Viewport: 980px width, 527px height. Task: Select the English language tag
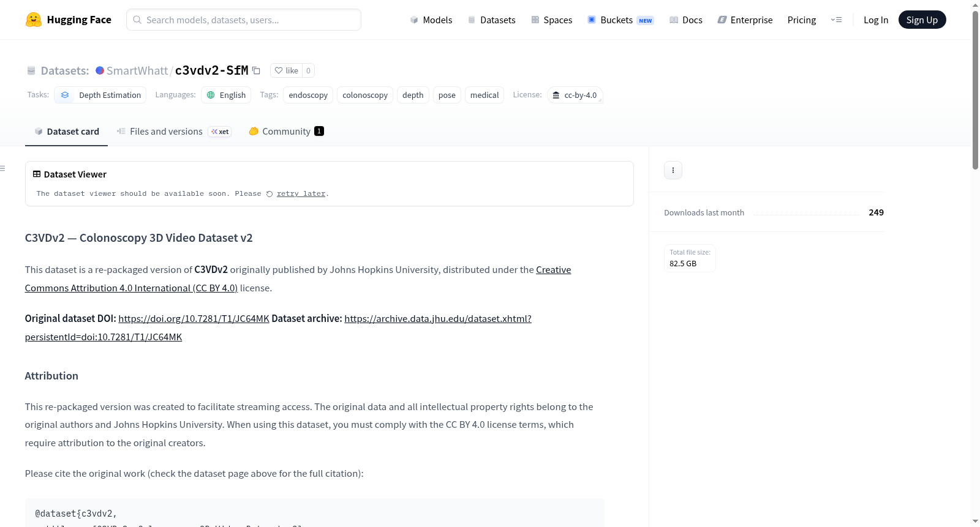[226, 95]
